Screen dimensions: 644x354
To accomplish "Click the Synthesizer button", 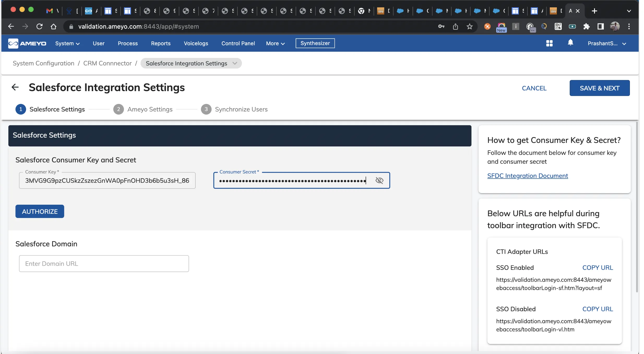I will (315, 43).
